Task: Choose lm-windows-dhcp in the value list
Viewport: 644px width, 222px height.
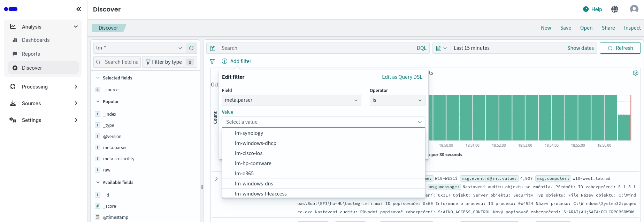Action: pyautogui.click(x=255, y=143)
